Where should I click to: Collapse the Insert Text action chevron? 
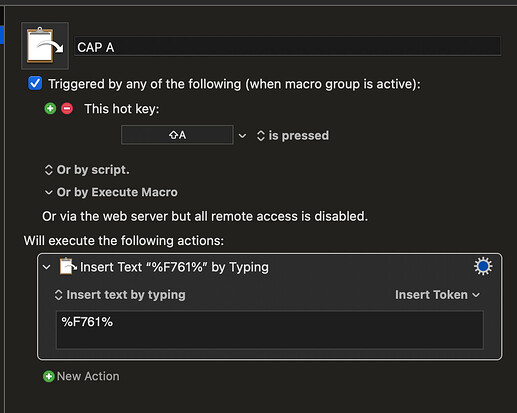(x=47, y=267)
